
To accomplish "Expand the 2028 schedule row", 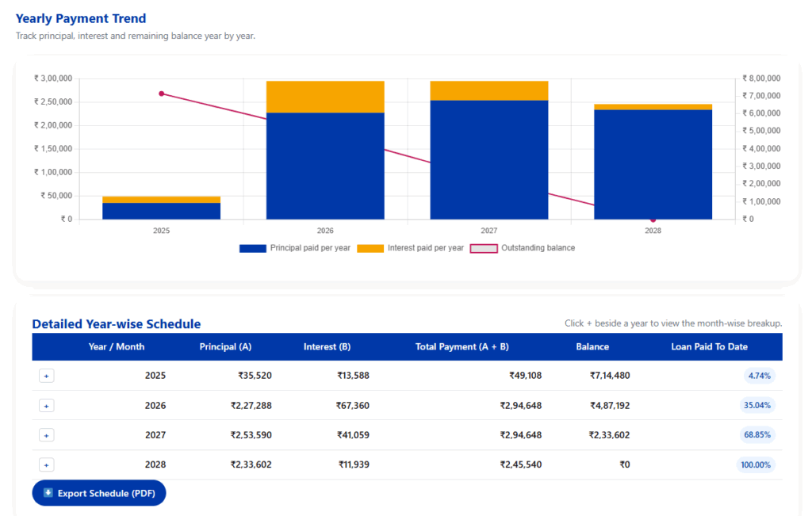I will pyautogui.click(x=46, y=464).
